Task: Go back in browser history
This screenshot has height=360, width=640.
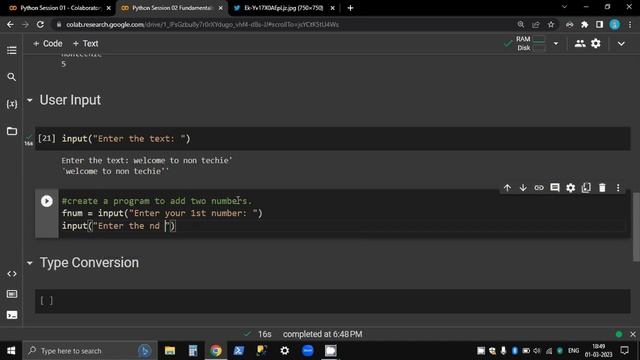Action: [x=10, y=24]
